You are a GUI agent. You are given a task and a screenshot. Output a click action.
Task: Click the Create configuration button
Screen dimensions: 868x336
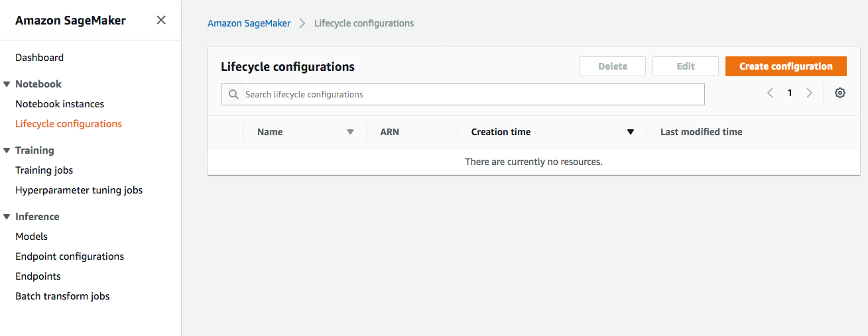786,66
